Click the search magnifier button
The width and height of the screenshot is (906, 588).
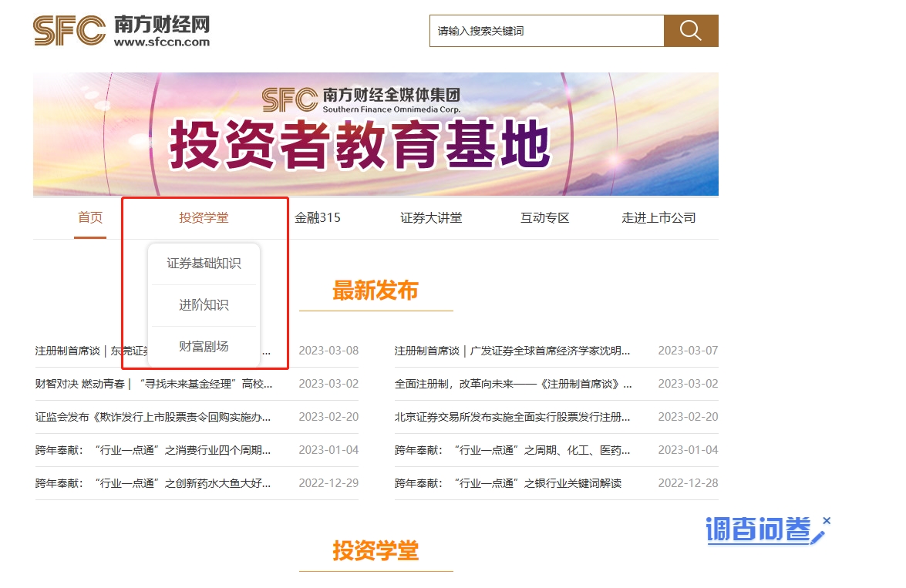pos(691,31)
